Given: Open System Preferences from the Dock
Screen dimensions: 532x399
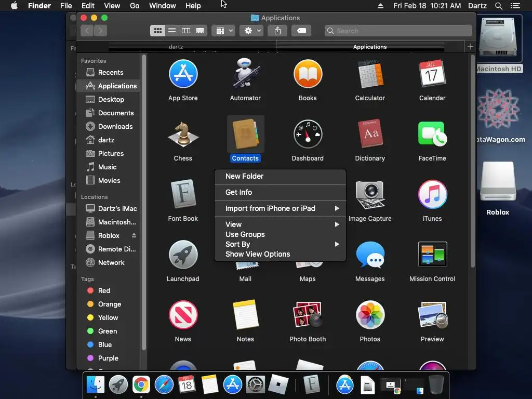Looking at the screenshot, I should pyautogui.click(x=255, y=385).
